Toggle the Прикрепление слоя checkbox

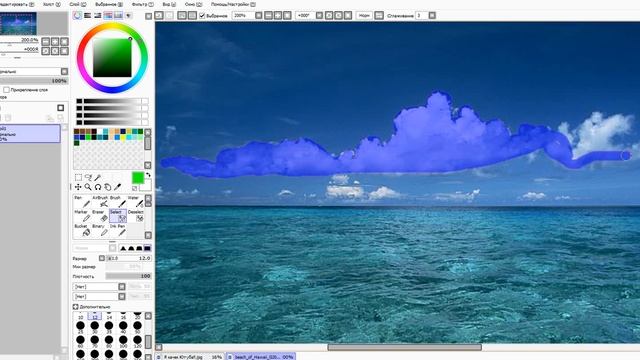click(x=6, y=90)
